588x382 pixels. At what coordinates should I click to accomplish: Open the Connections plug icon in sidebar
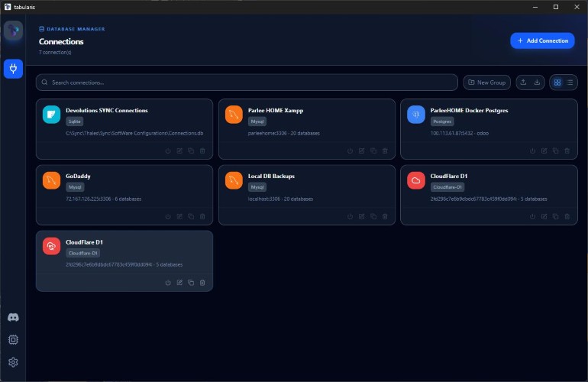[x=13, y=69]
